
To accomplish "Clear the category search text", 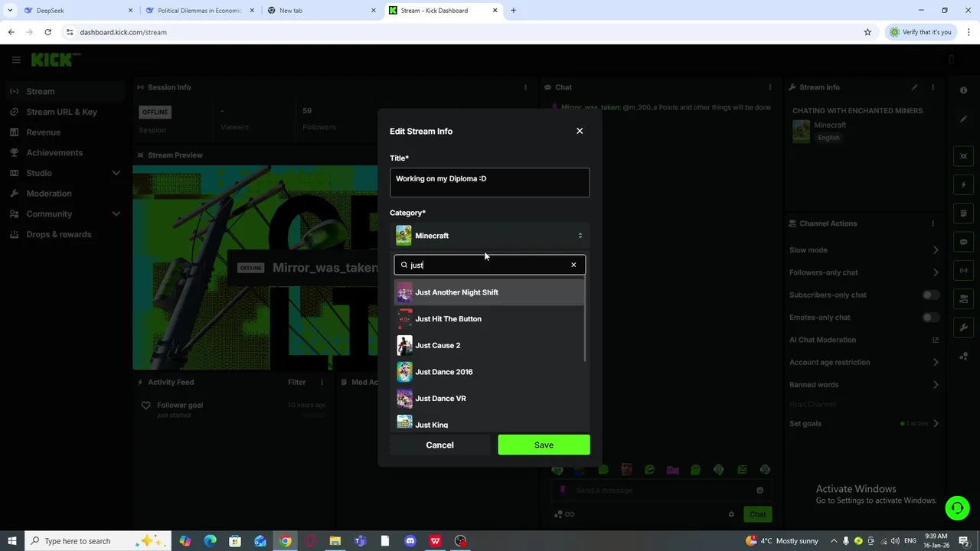I will [x=573, y=265].
